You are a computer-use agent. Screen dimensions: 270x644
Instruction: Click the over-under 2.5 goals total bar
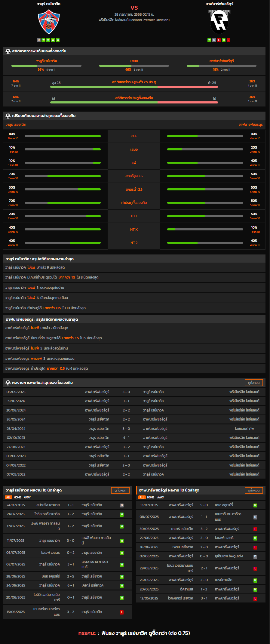(x=134, y=87)
